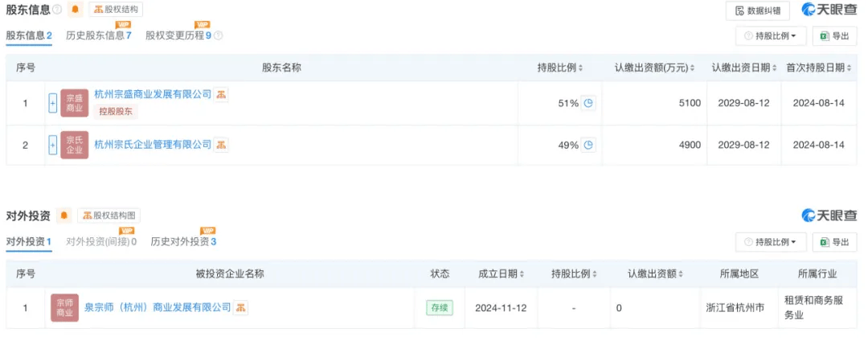This screenshot has width=868, height=341.
Task: Open the pie chart icon next to 51%
Action: tap(588, 103)
